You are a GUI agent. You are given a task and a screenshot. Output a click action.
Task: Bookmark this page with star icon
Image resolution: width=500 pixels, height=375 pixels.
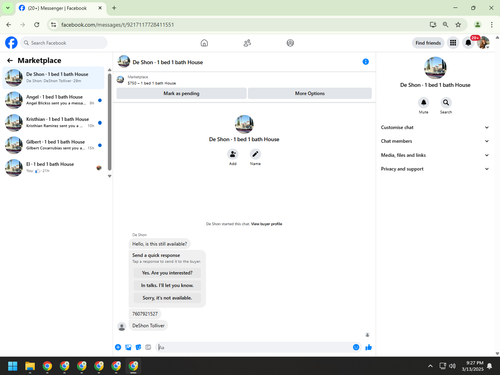click(x=458, y=25)
